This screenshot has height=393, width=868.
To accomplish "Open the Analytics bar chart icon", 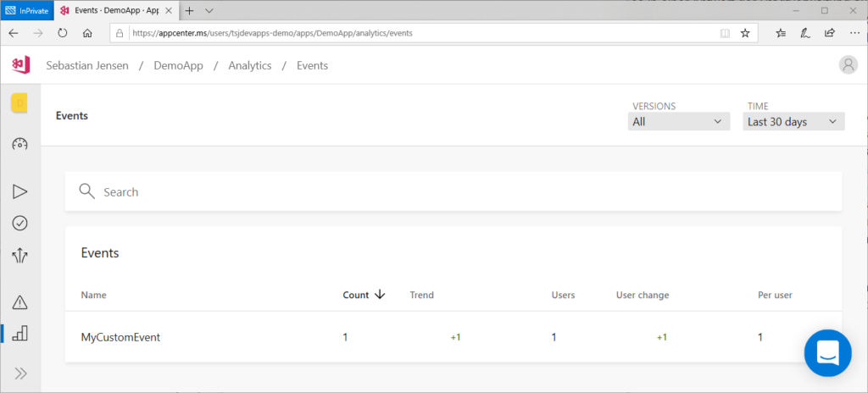I will (x=20, y=333).
